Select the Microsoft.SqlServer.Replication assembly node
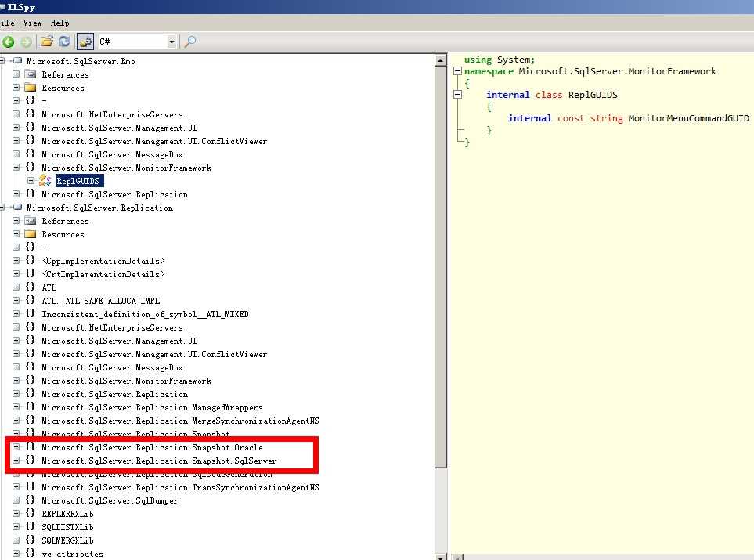This screenshot has height=560, width=754. pyautogui.click(x=99, y=208)
